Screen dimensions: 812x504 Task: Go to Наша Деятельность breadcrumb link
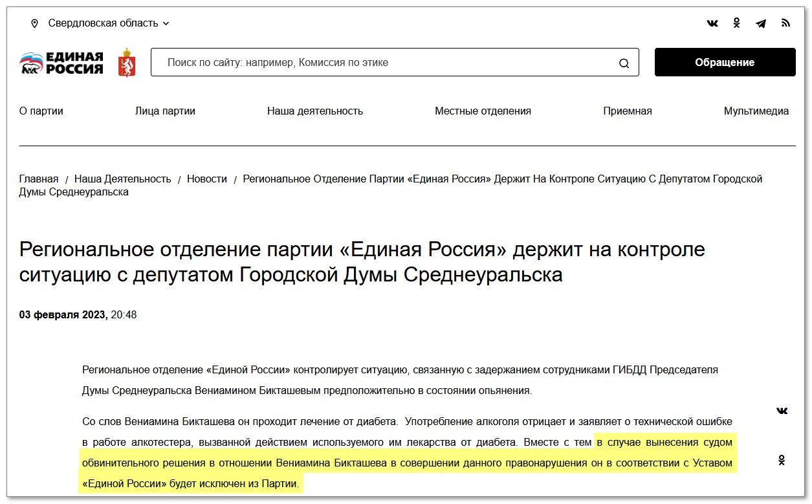click(123, 179)
